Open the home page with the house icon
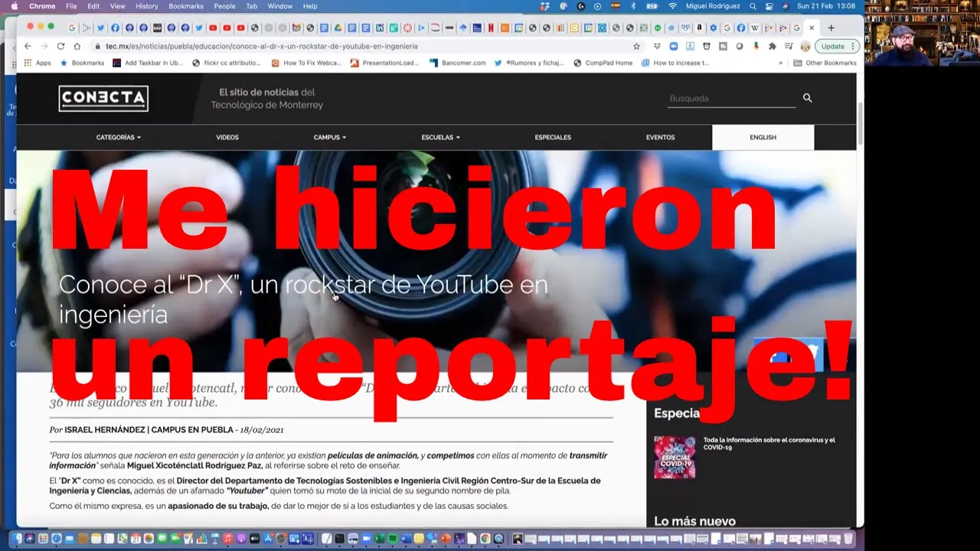The height and width of the screenshot is (551, 980). point(77,46)
